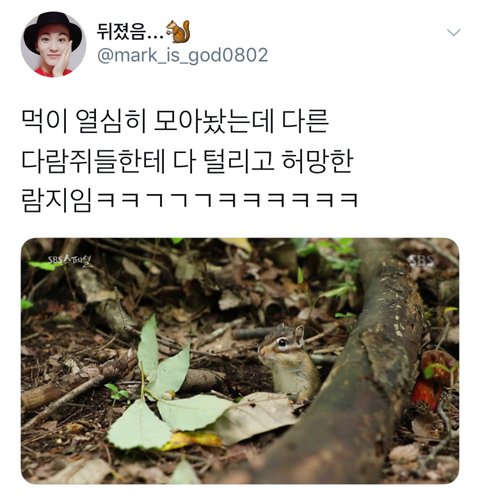Viewport: 480px width, 500px height.
Task: Visit the @mark_is_god0802 handle
Action: pos(182,55)
